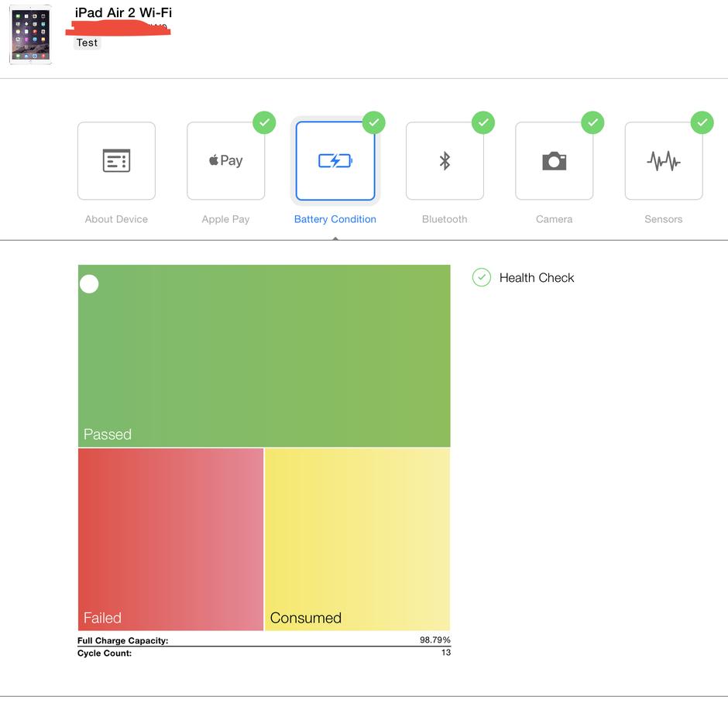Click the cycle count value 13

(x=446, y=653)
